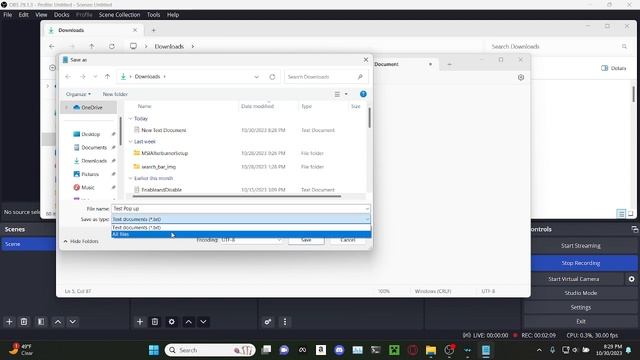Remove source using the trash icon in Sources dock

tap(155, 322)
